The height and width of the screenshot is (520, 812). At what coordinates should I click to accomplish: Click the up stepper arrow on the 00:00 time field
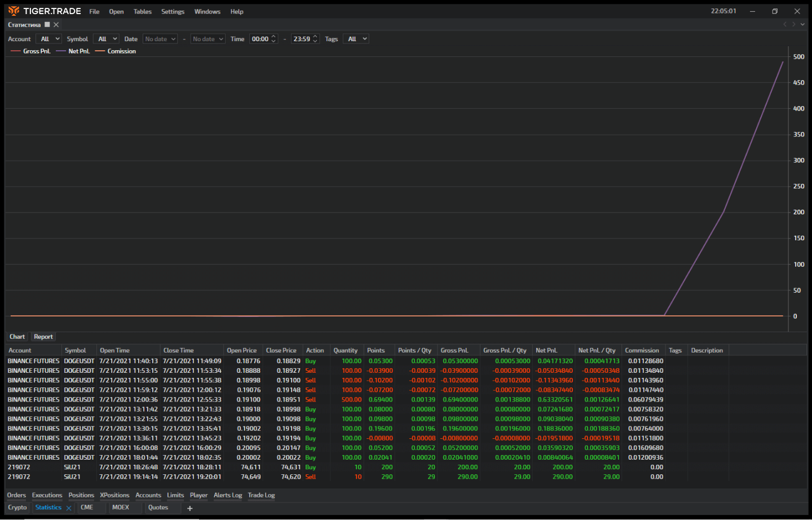point(274,36)
